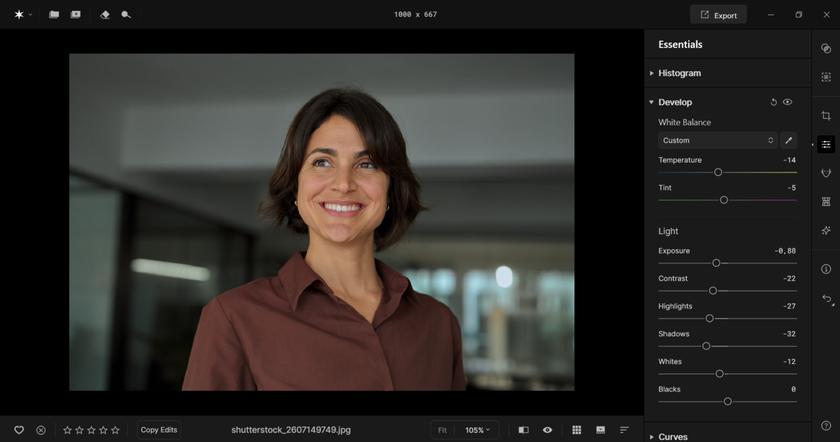Select the Erase tool in top toolbar
Screen dimensions: 840x442
coord(105,15)
